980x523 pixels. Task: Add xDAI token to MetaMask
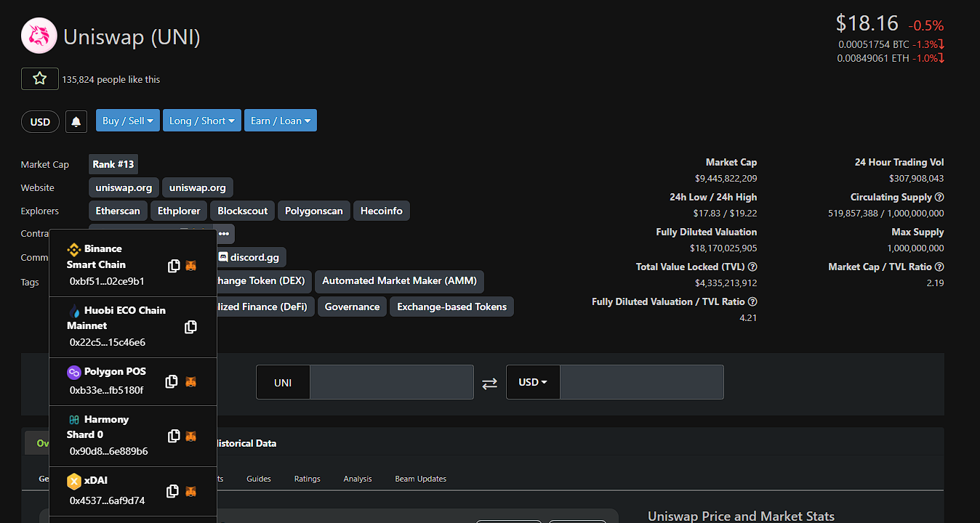click(190, 491)
